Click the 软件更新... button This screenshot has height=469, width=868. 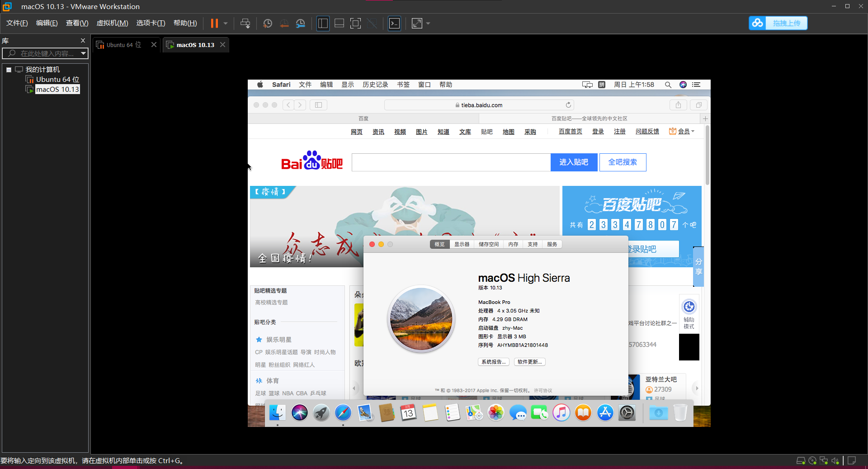529,362
